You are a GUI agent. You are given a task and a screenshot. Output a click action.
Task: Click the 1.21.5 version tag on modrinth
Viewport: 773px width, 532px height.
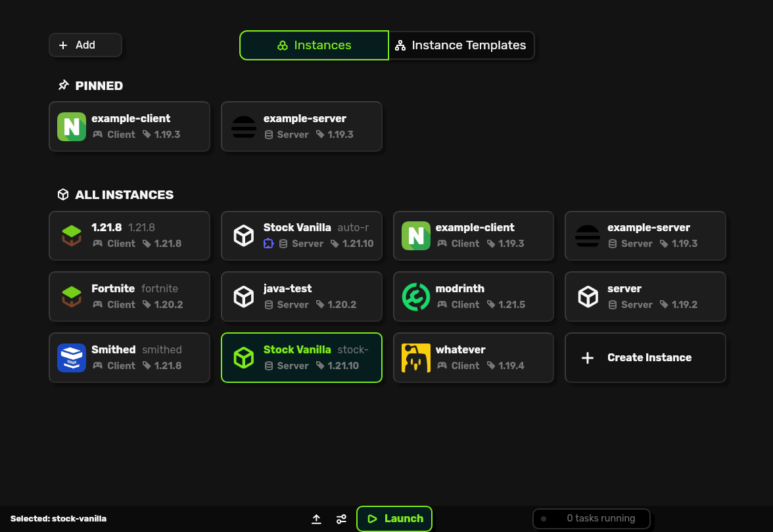pos(506,305)
